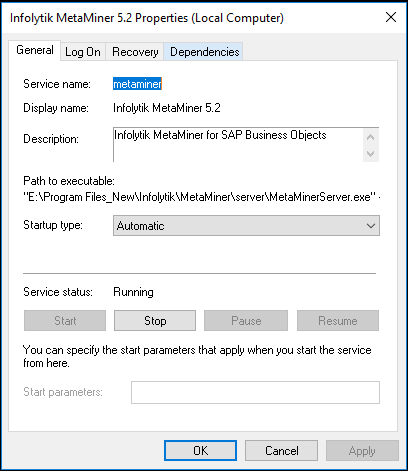
Task: Click the OK button
Action: pos(200,451)
